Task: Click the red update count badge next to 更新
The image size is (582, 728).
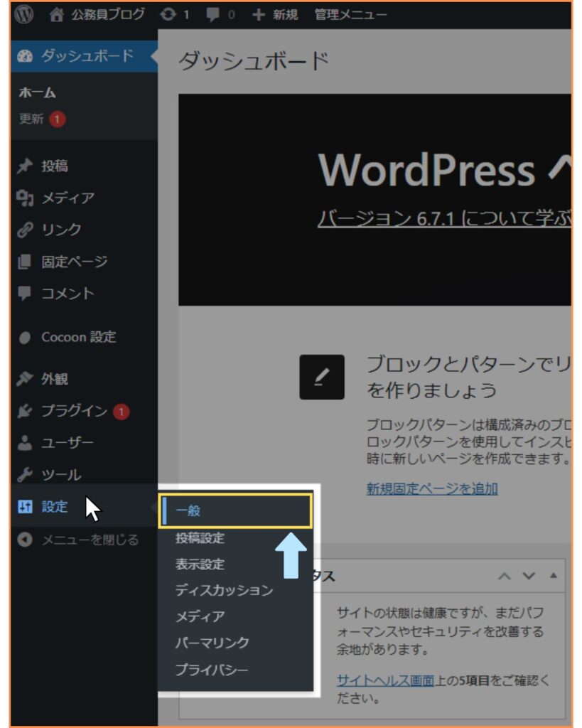Action: tap(57, 119)
